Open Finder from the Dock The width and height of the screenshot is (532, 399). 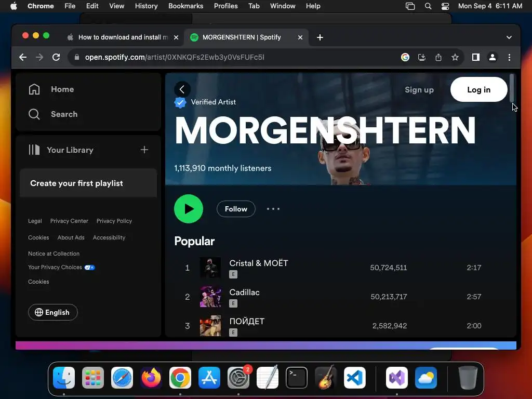pyautogui.click(x=64, y=378)
